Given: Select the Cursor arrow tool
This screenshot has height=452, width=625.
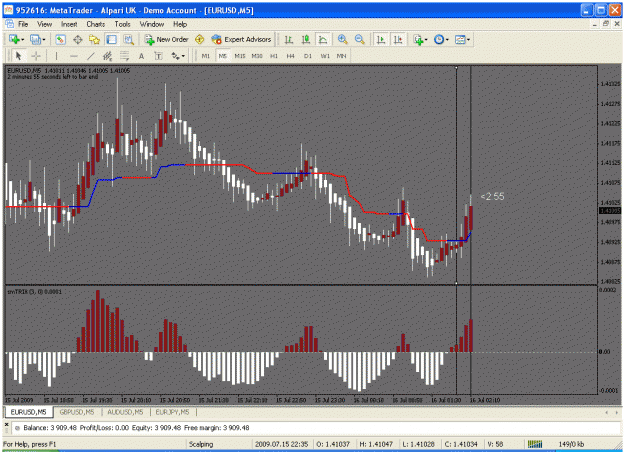Looking at the screenshot, I should pyautogui.click(x=18, y=56).
